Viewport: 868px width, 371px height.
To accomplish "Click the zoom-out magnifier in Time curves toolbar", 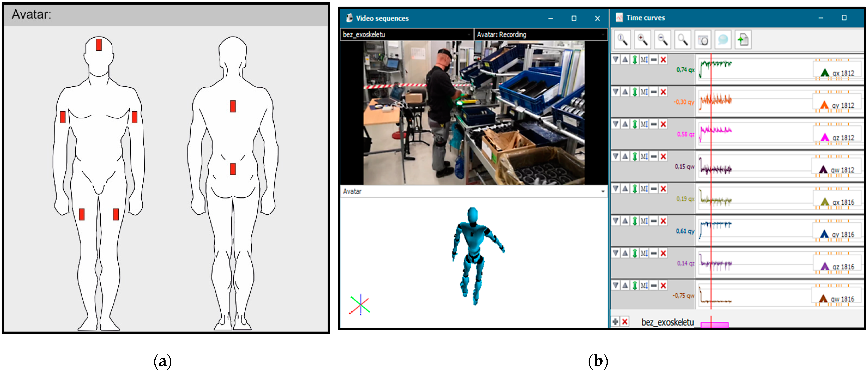I will click(x=662, y=40).
